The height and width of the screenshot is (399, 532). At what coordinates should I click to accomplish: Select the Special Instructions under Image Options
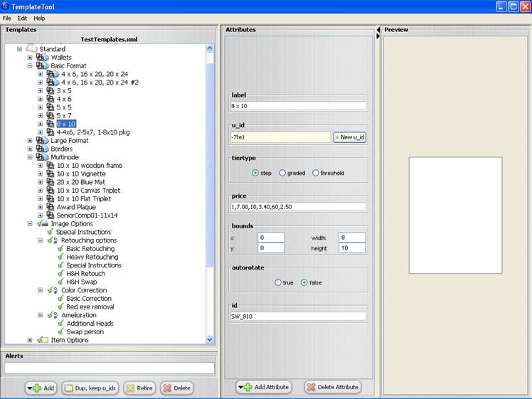(83, 232)
